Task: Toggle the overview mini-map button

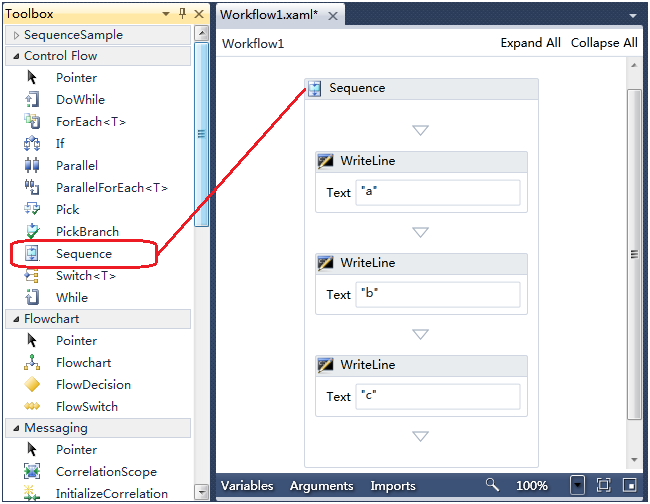Action: (x=630, y=485)
